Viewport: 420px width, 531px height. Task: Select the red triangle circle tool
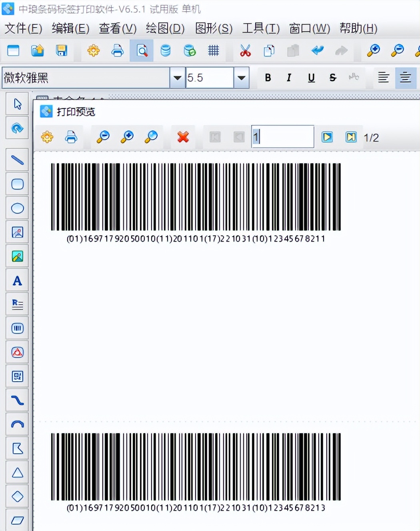17,352
